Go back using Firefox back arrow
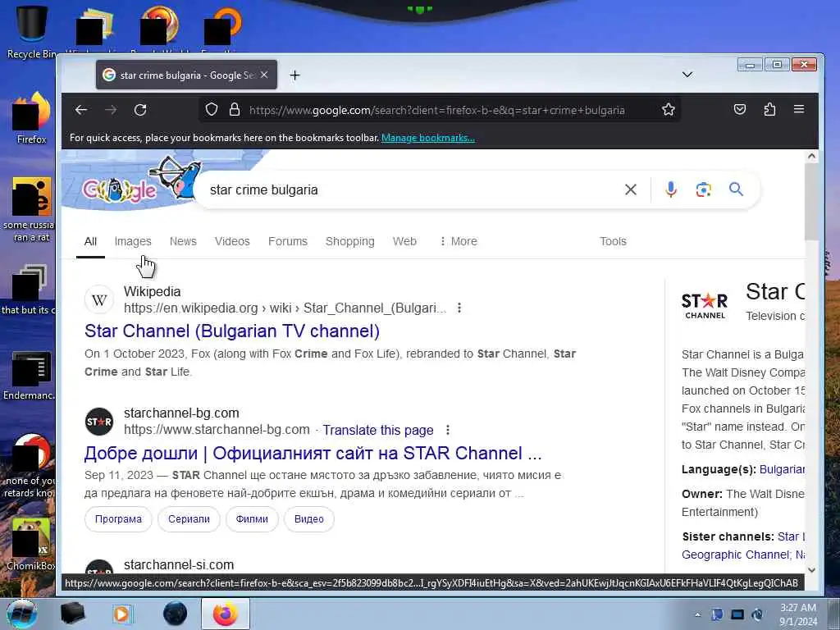Viewport: 840px width, 630px height. click(81, 110)
